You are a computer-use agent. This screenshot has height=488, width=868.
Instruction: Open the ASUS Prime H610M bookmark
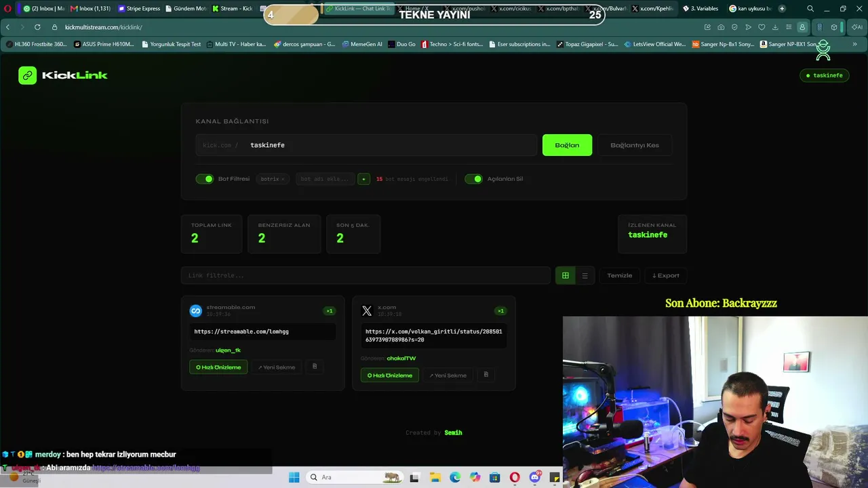(104, 44)
